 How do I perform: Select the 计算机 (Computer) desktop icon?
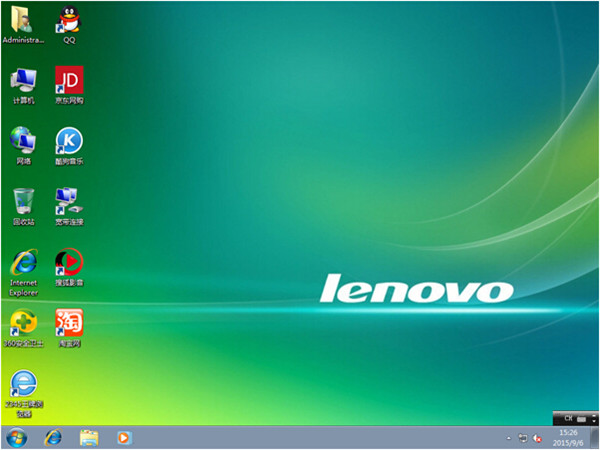click(x=22, y=80)
